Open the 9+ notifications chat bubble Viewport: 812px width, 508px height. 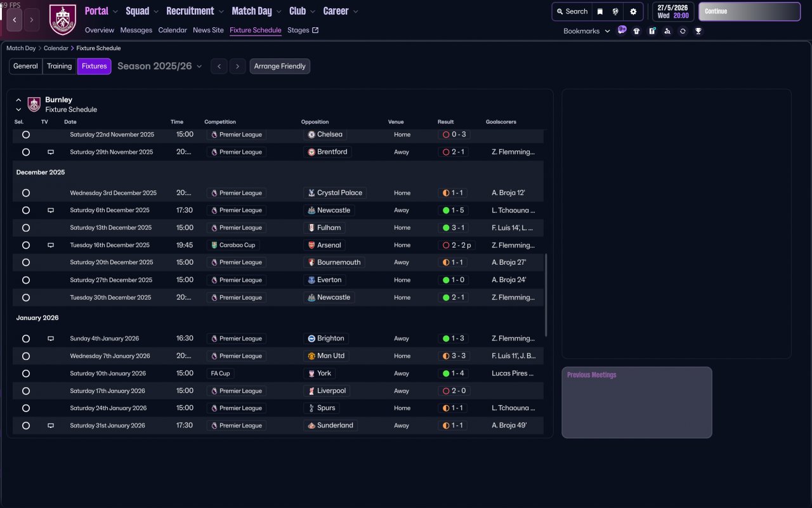tap(622, 30)
